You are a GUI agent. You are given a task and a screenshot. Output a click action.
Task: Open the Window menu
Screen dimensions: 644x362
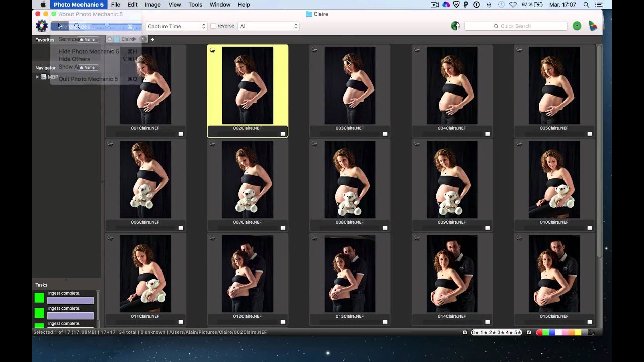(x=220, y=5)
